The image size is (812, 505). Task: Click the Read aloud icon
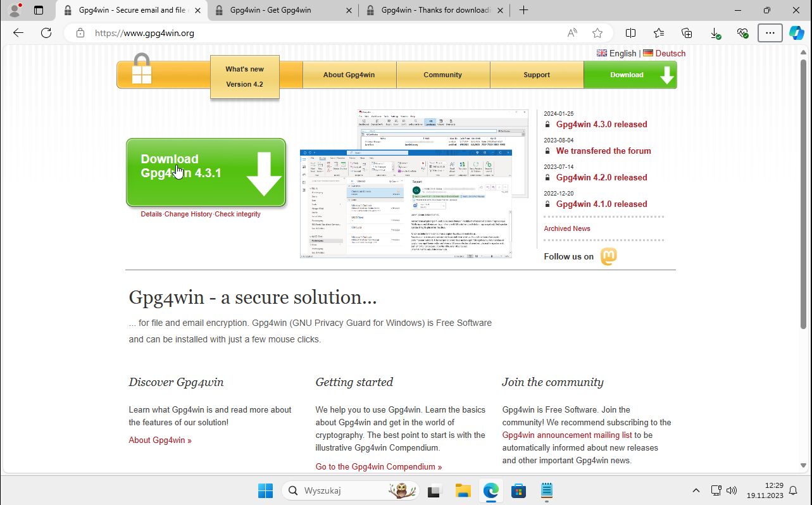572,34
